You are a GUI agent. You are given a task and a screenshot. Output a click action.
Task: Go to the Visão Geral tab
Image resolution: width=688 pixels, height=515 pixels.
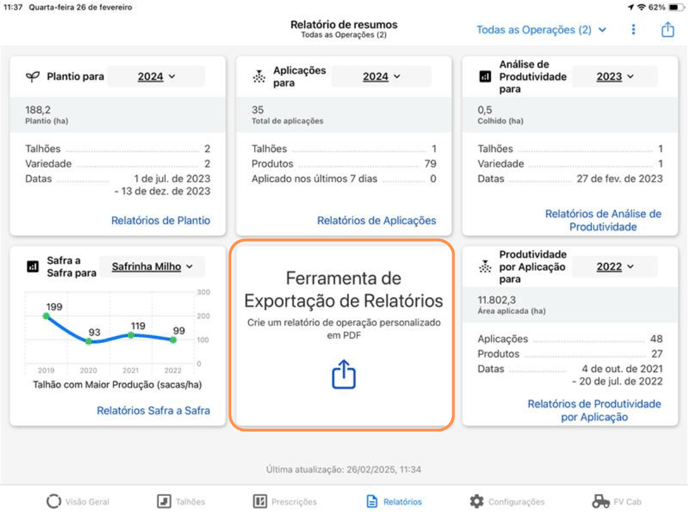pos(78,501)
